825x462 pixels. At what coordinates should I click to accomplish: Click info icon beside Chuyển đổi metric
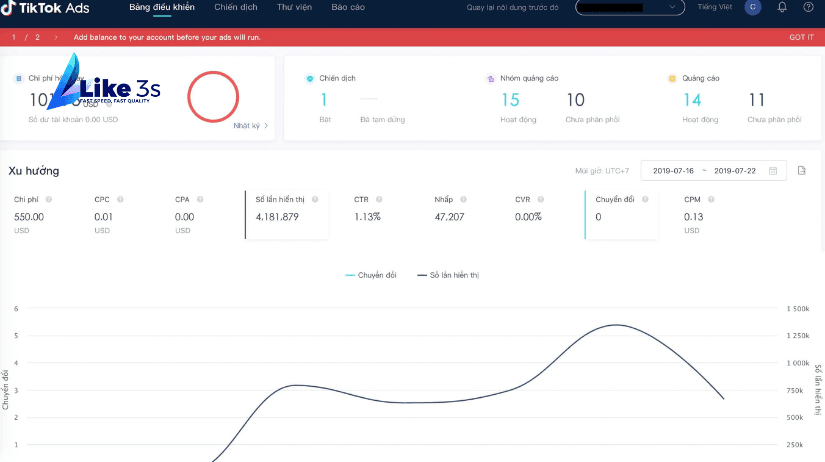tap(645, 199)
